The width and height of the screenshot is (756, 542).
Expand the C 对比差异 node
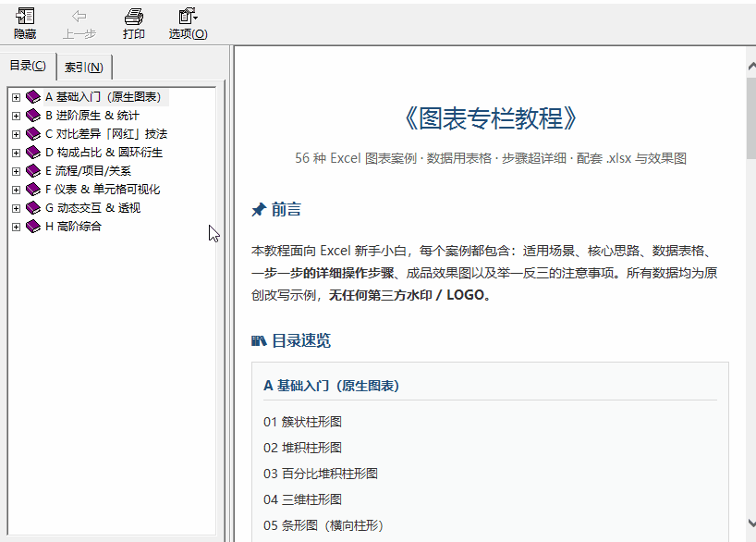tap(16, 134)
